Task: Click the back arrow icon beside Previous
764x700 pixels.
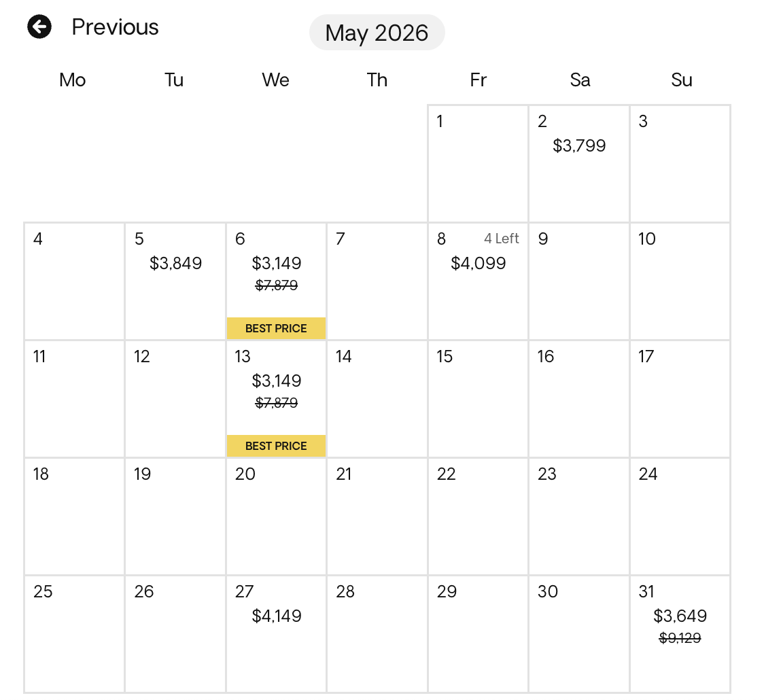Action: tap(39, 27)
